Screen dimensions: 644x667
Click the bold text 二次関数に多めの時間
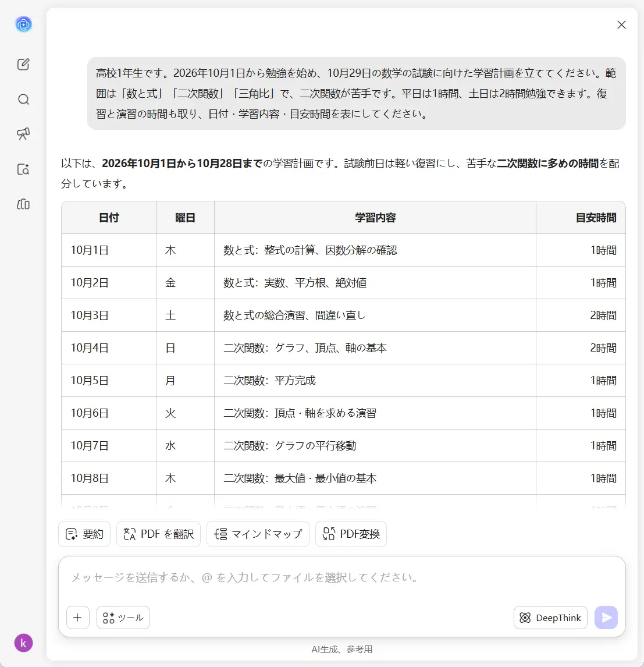pos(547,164)
